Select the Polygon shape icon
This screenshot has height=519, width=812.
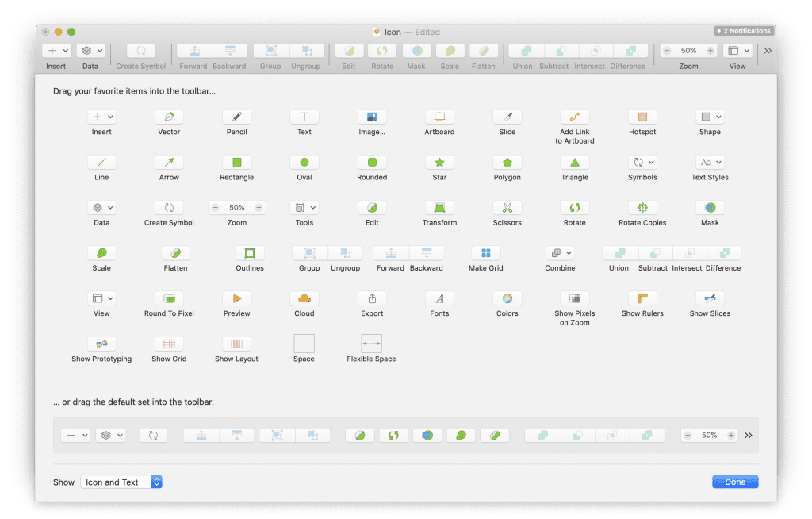point(507,162)
